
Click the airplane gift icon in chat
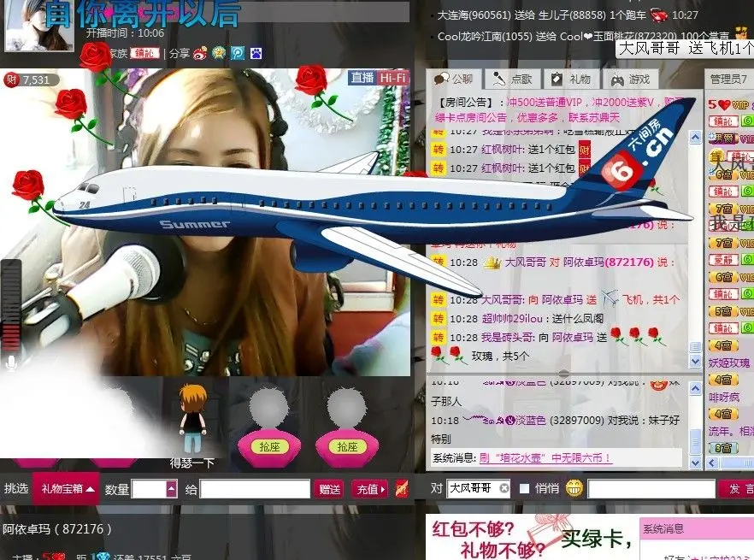(x=610, y=299)
